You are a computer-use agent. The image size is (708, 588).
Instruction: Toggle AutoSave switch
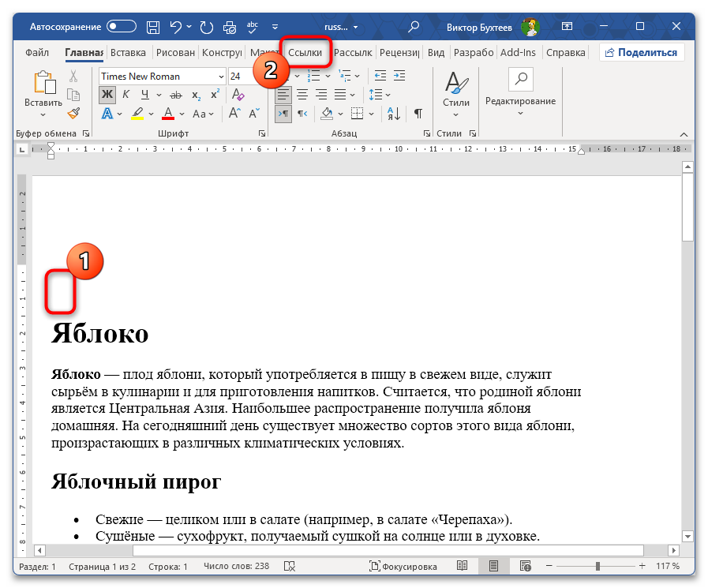pyautogui.click(x=122, y=27)
